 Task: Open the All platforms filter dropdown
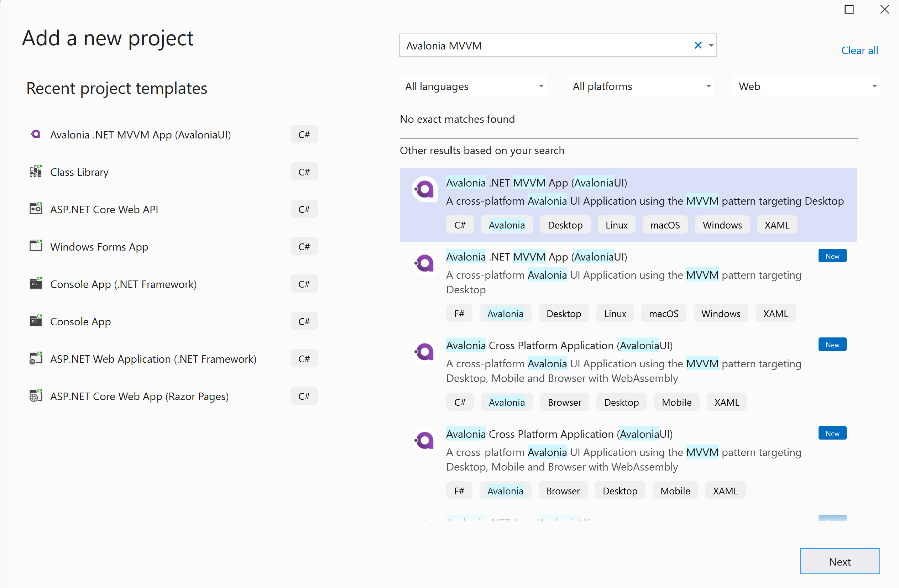[641, 86]
